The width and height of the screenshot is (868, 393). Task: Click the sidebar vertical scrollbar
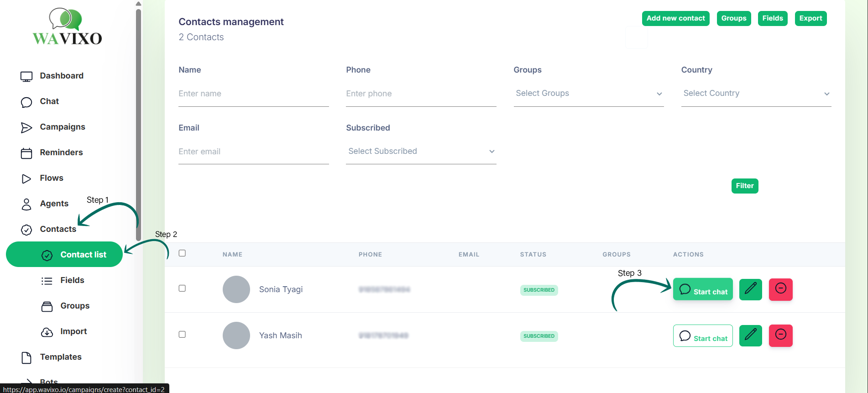click(138, 123)
